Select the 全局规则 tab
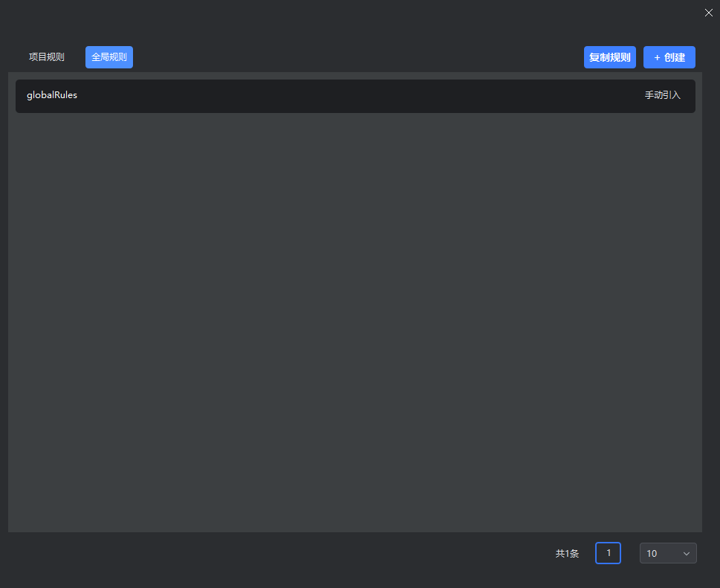The image size is (720, 588). (x=109, y=57)
